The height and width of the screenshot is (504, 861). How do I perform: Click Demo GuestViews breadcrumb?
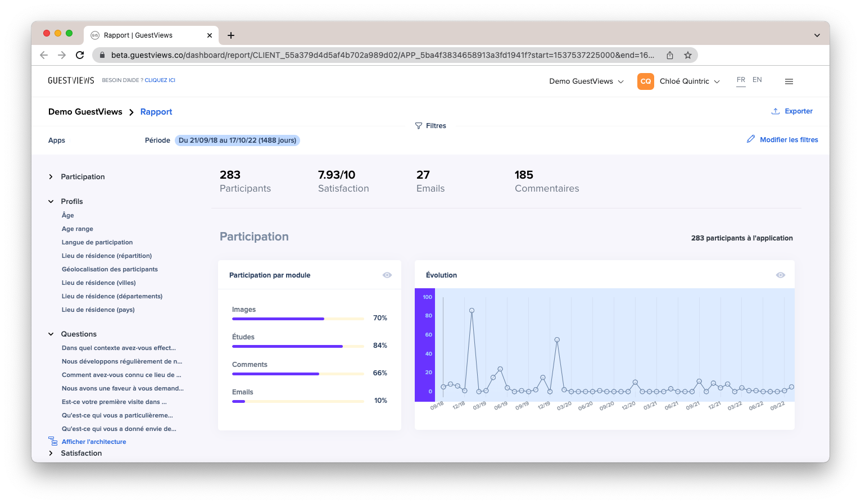point(85,112)
